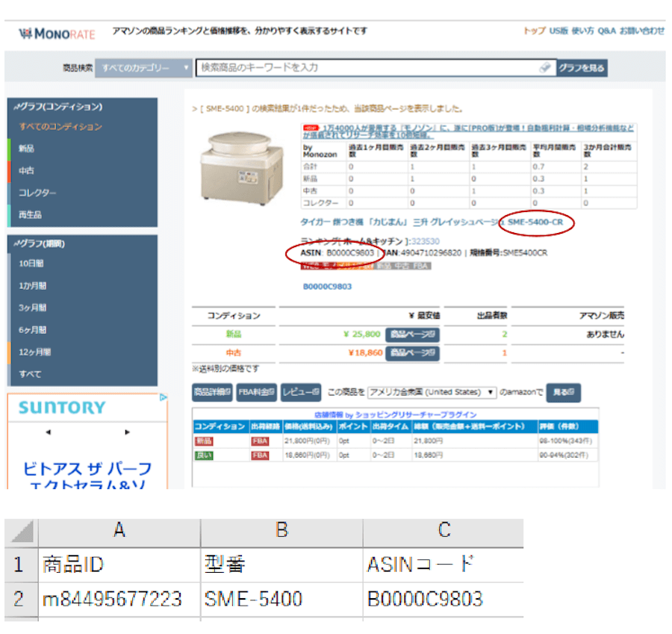Click the spreadsheet select-all corner

tap(22, 533)
